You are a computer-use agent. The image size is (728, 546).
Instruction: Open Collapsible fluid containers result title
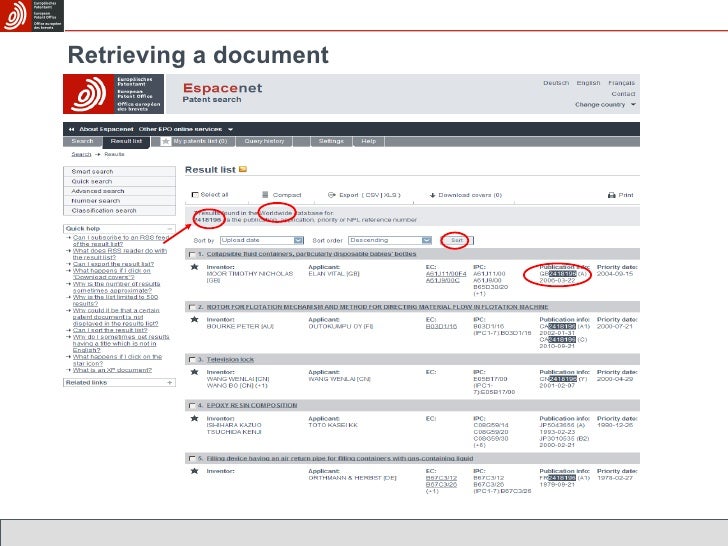coord(311,254)
